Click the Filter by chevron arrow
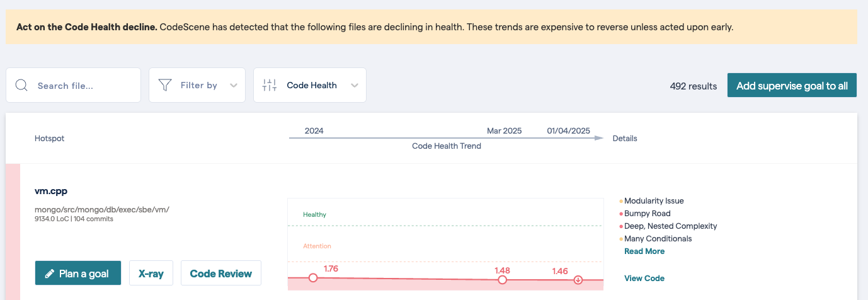The width and height of the screenshot is (868, 300). (234, 86)
